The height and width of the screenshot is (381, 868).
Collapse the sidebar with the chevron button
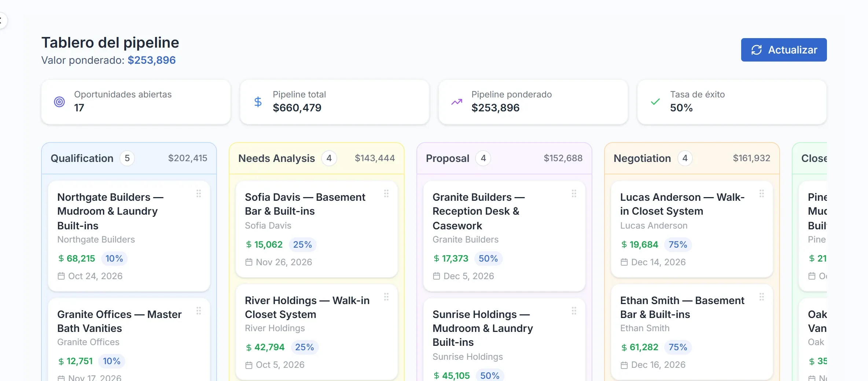coord(1,20)
